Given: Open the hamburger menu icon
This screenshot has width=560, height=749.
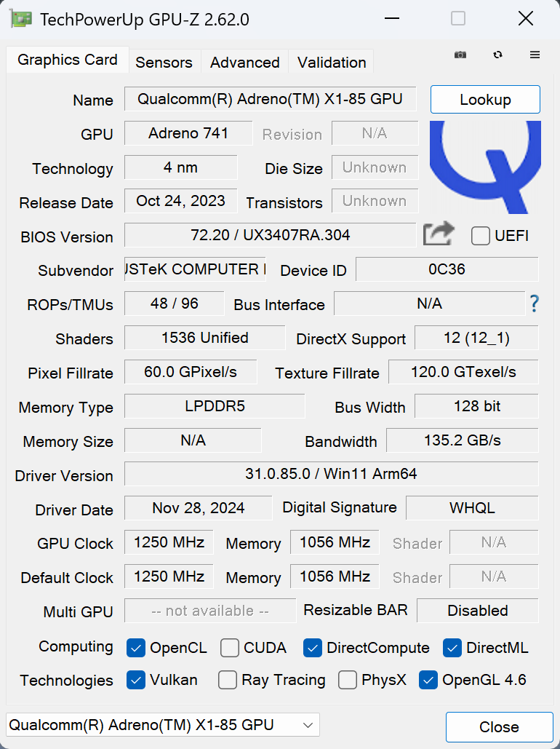Looking at the screenshot, I should [535, 55].
